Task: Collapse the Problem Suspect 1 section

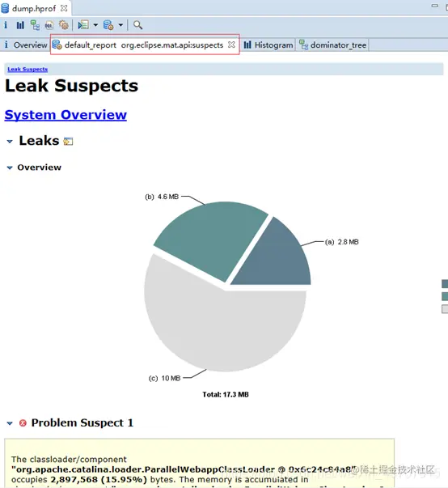Action: pyautogui.click(x=10, y=423)
